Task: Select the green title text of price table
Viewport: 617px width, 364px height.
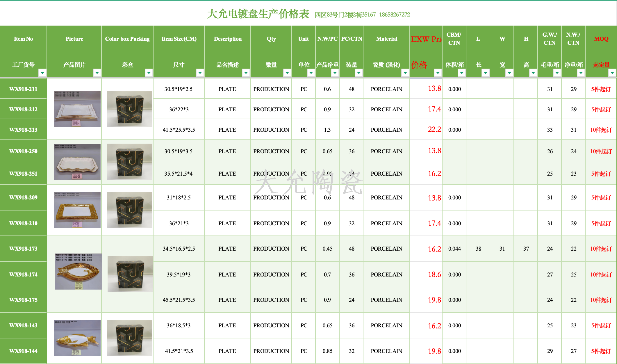Action: tap(258, 14)
